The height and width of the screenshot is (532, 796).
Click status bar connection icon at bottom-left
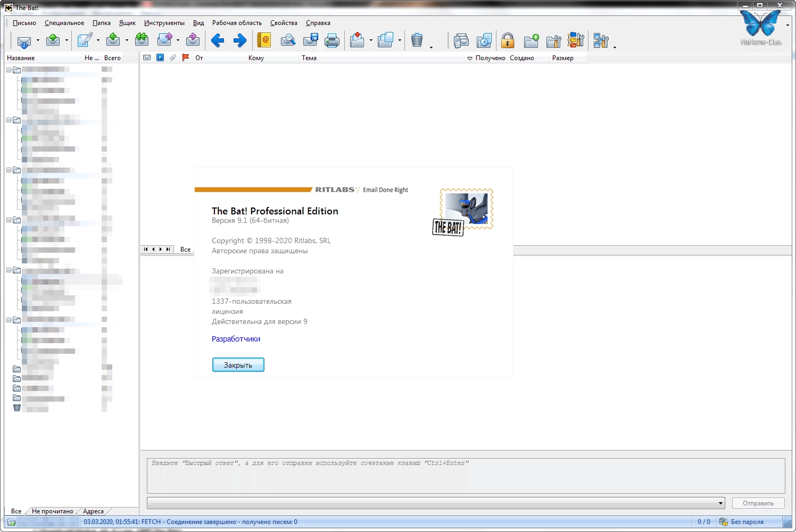(x=11, y=522)
